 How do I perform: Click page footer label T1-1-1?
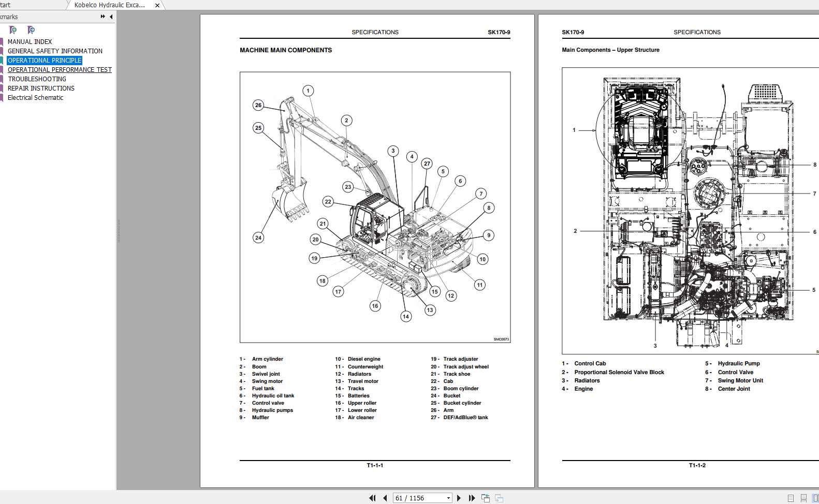(x=375, y=466)
